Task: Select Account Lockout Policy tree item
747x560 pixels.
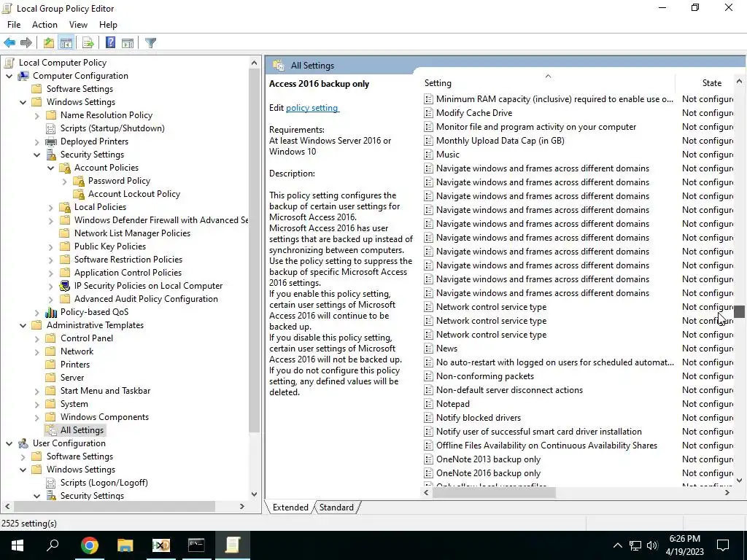Action: pyautogui.click(x=134, y=194)
